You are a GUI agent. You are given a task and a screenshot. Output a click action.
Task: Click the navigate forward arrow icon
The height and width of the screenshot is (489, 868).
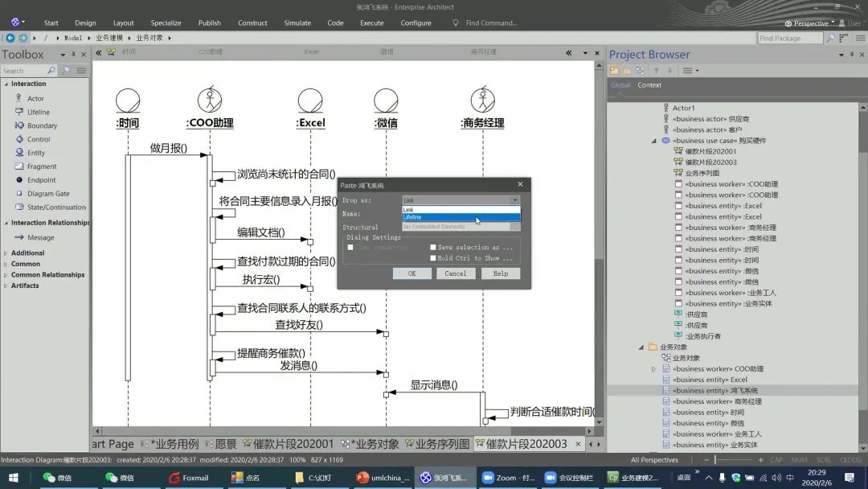pyautogui.click(x=23, y=38)
